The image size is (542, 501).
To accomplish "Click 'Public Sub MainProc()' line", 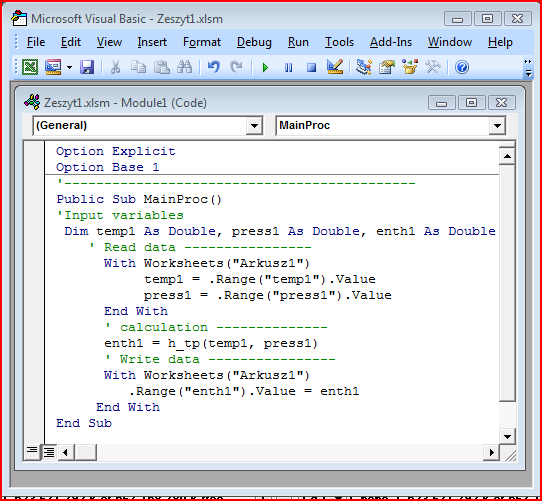I will [x=139, y=200].
